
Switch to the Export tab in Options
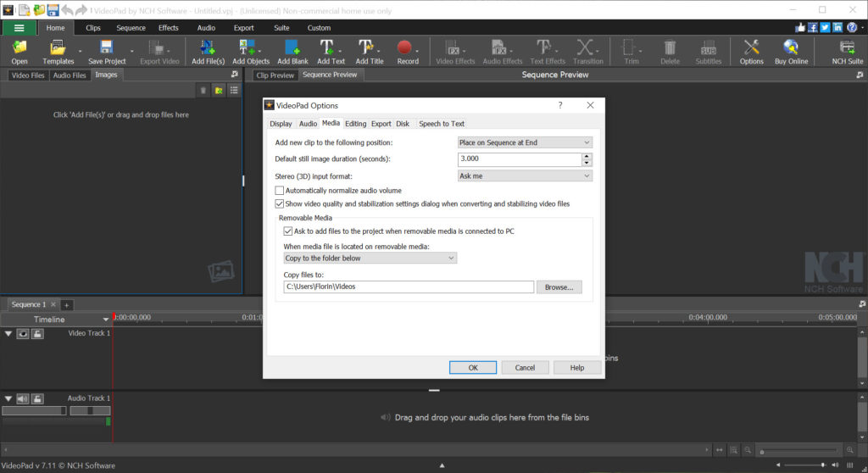click(x=381, y=124)
